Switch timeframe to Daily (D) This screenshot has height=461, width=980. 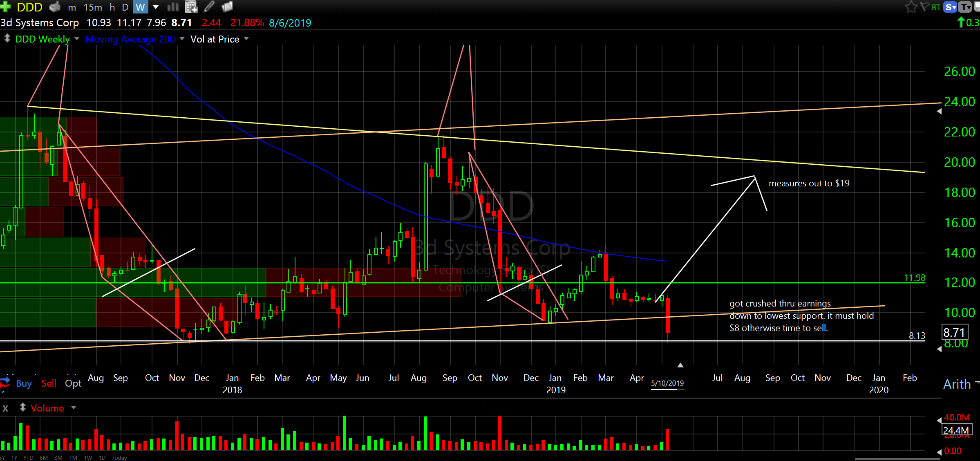[125, 7]
